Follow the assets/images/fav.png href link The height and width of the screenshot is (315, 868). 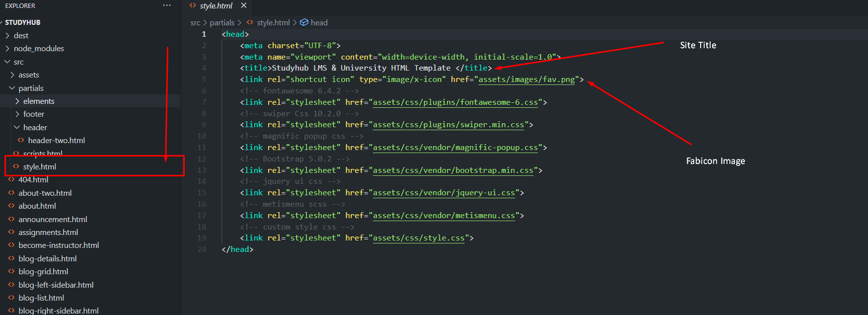coord(526,79)
